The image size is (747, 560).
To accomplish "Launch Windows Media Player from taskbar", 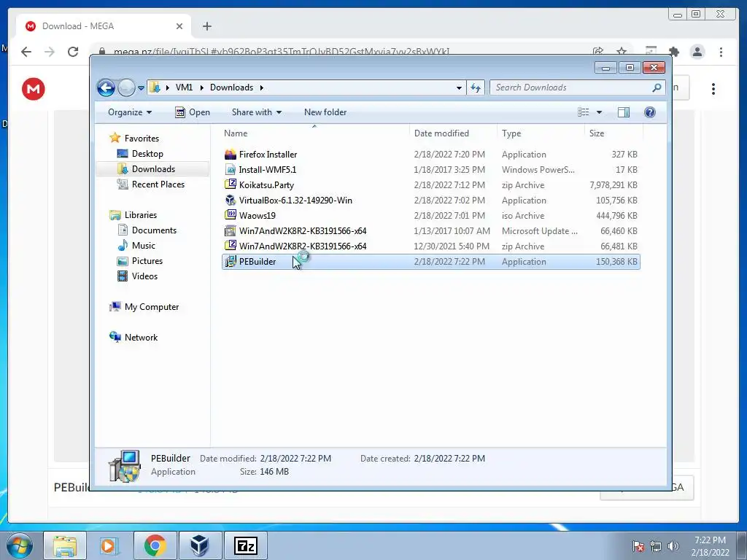I will 109,545.
